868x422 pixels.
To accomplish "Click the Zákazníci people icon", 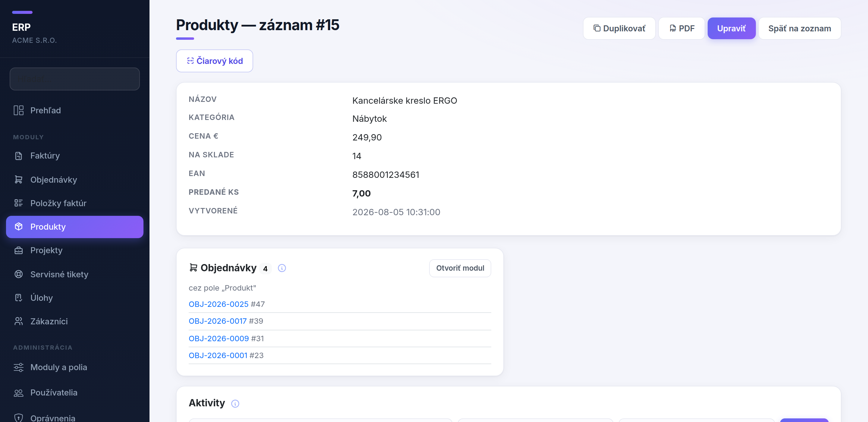I will 18,321.
